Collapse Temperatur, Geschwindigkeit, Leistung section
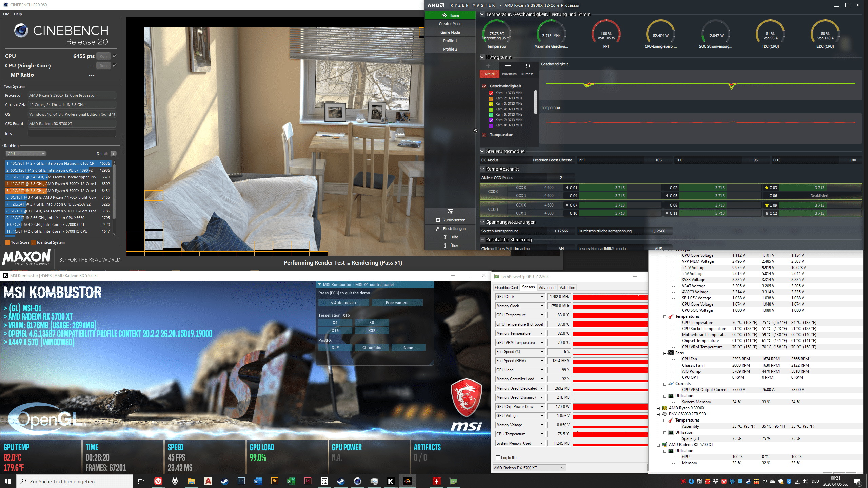The height and width of the screenshot is (488, 868). pyautogui.click(x=482, y=14)
